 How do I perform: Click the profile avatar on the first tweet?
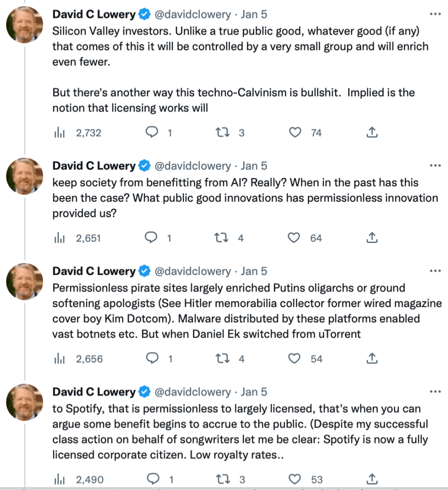tap(25, 25)
